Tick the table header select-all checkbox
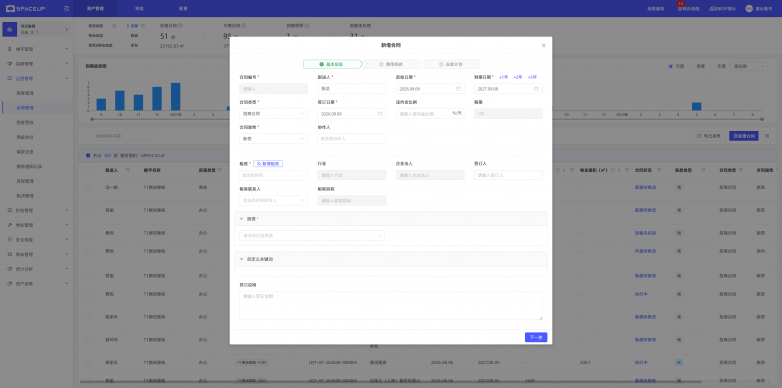Image resolution: width=782 pixels, height=388 pixels. (88, 171)
